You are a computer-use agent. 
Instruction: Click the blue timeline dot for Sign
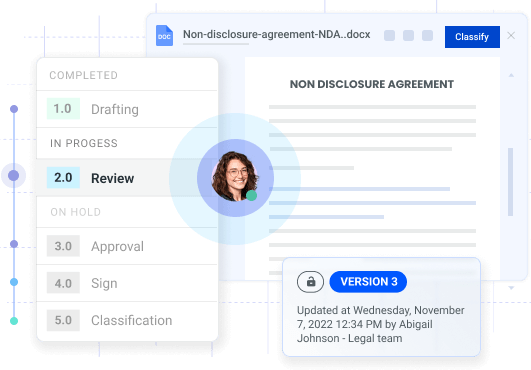point(14,282)
